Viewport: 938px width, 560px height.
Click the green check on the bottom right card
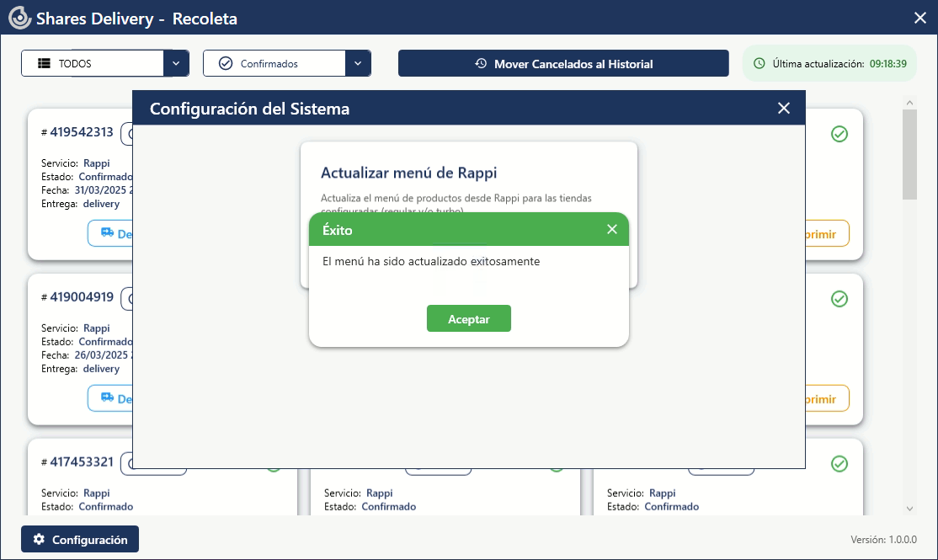[x=839, y=464]
